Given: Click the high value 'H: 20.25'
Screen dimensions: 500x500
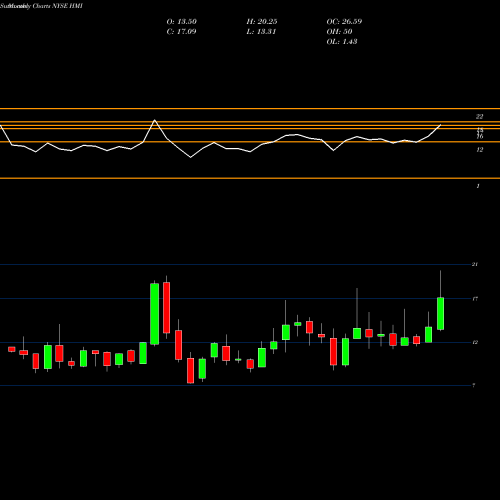Looking at the screenshot, I should 262,22.
